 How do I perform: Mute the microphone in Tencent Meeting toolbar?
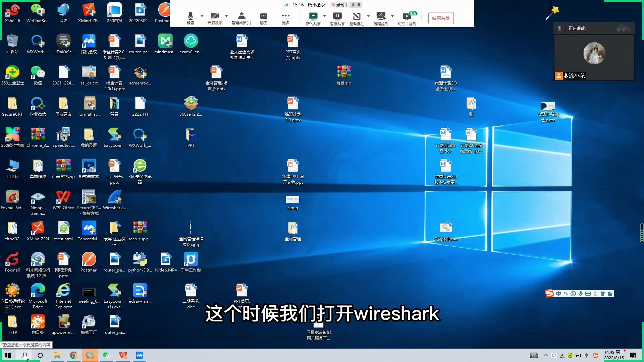coord(190,18)
